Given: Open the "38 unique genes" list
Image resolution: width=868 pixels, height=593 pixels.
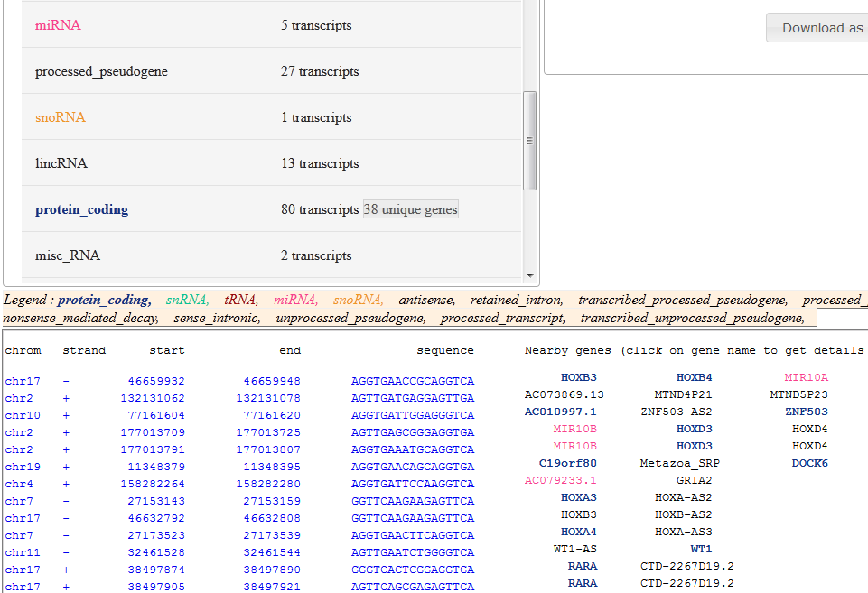Looking at the screenshot, I should (x=410, y=208).
